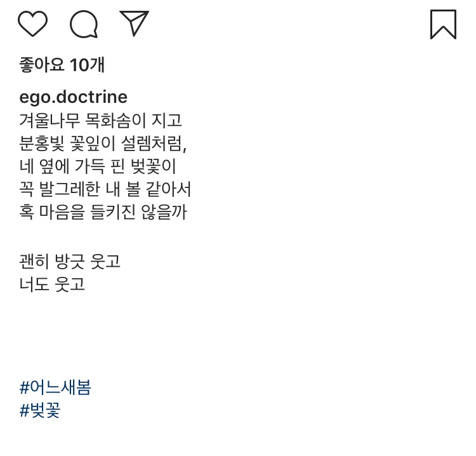View the list behind 좋아요 10개
Viewport: 476px width, 456px height.
(x=62, y=64)
